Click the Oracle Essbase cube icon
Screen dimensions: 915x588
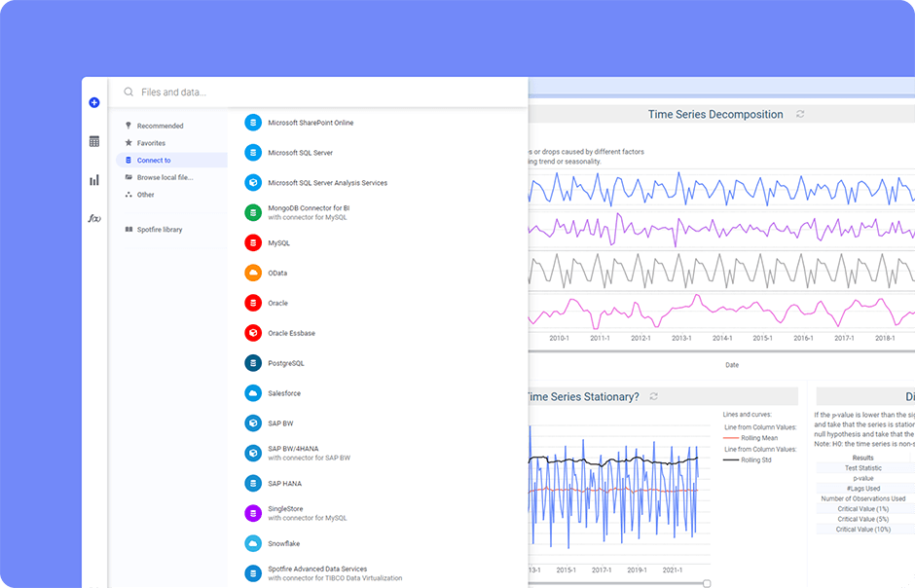[253, 333]
